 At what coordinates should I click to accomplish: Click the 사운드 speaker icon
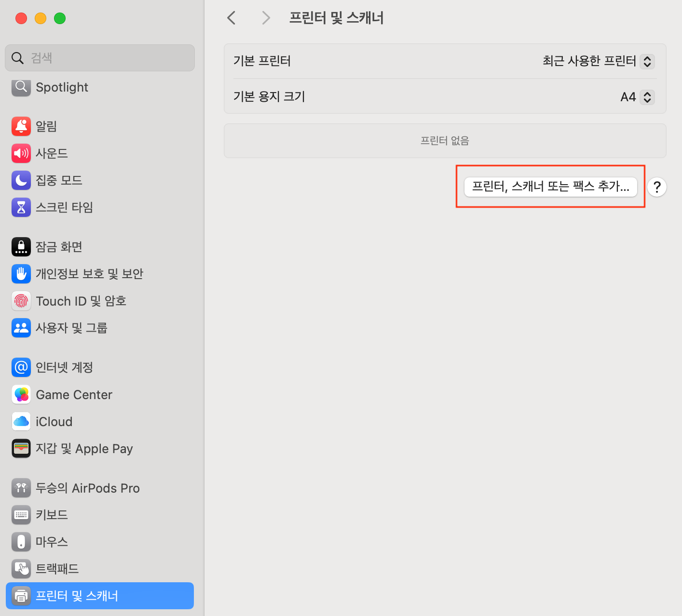(21, 153)
